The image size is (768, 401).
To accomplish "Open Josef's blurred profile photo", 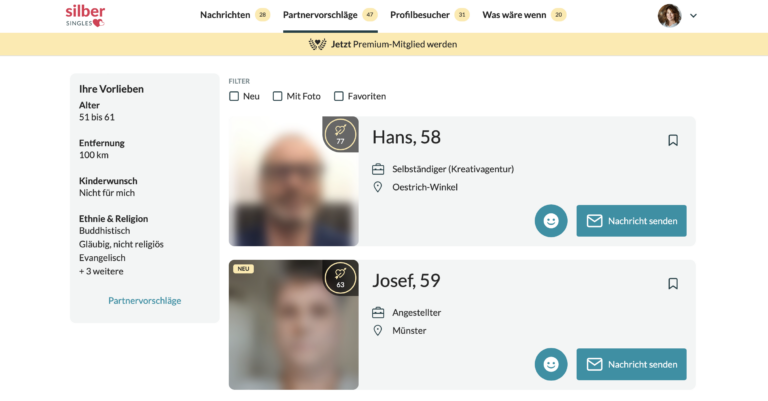I will pos(293,325).
